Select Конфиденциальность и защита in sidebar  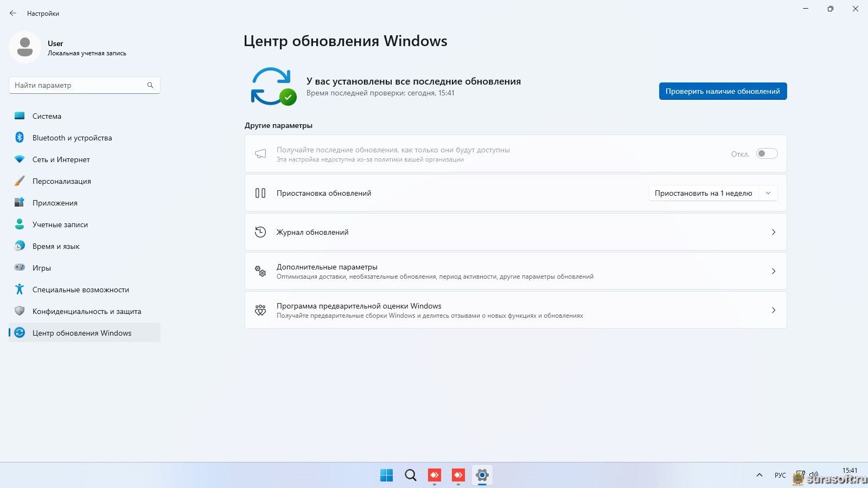[x=85, y=311]
